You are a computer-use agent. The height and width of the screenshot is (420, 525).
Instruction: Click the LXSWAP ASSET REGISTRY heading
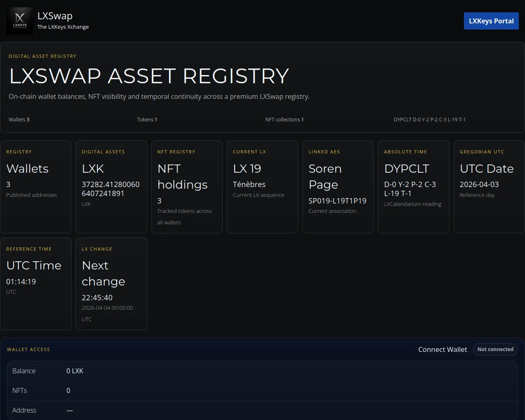(x=149, y=76)
